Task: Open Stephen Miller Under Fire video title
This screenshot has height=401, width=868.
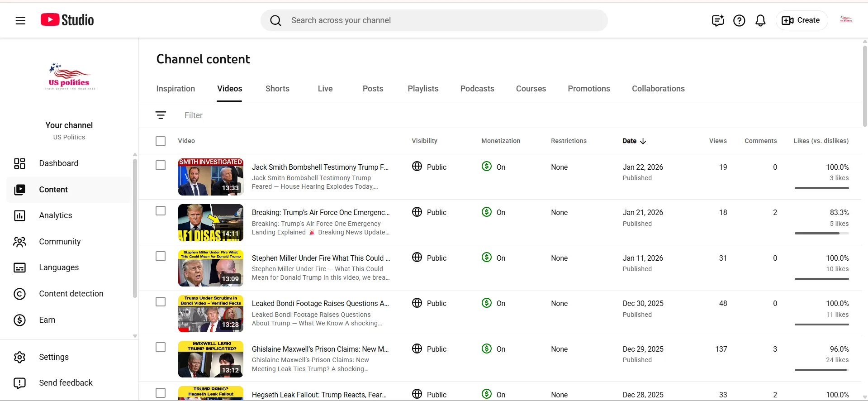Action: pyautogui.click(x=321, y=258)
